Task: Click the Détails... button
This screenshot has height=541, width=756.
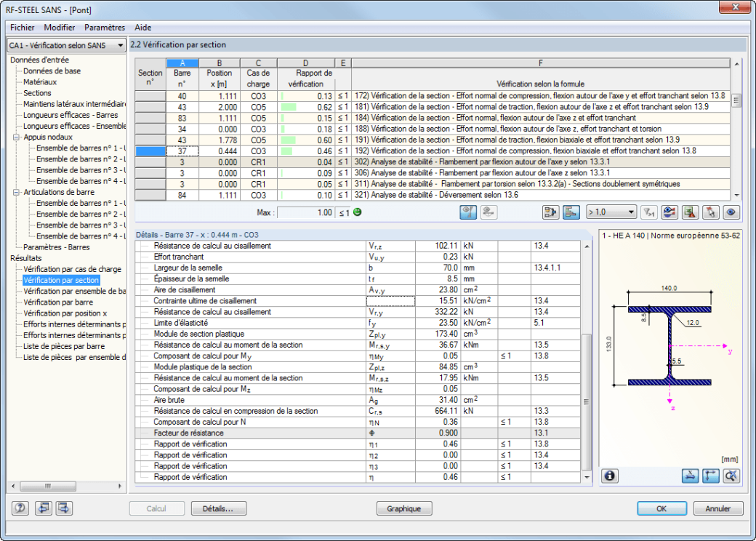Action: coord(218,508)
